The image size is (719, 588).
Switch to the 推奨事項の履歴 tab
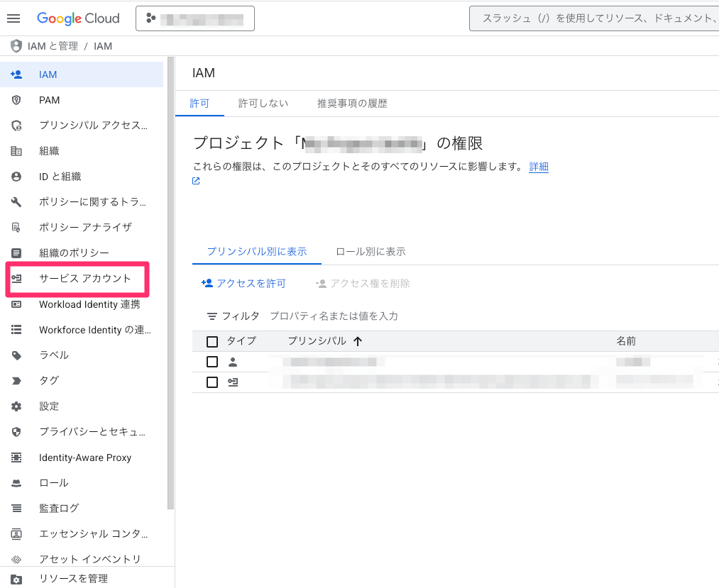[x=352, y=104]
